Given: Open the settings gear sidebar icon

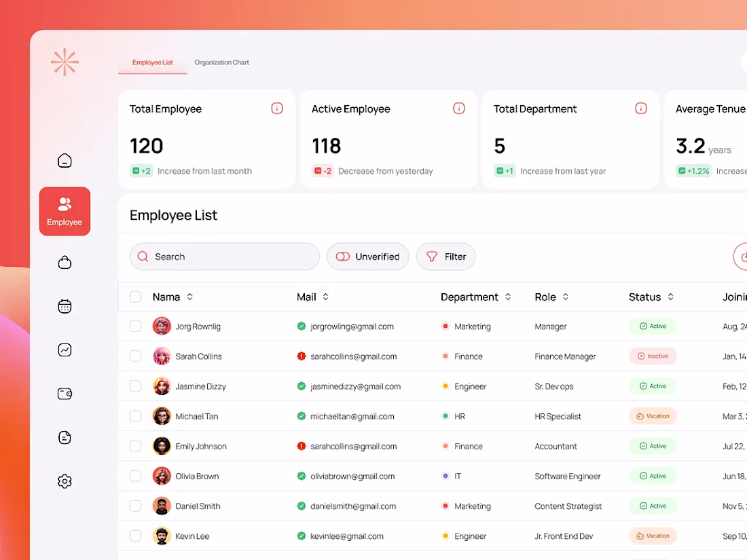Looking at the screenshot, I should pyautogui.click(x=65, y=481).
